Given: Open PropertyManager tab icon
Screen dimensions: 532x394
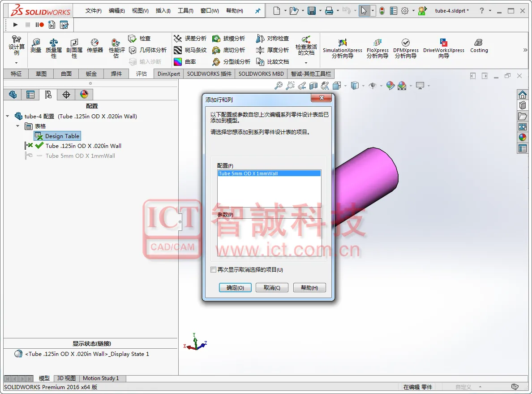Looking at the screenshot, I should tap(30, 95).
